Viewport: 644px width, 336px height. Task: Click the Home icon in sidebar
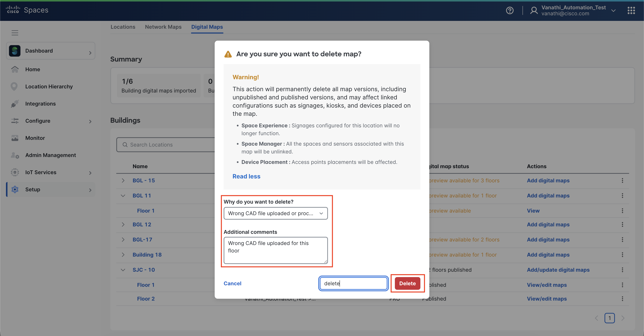[15, 69]
